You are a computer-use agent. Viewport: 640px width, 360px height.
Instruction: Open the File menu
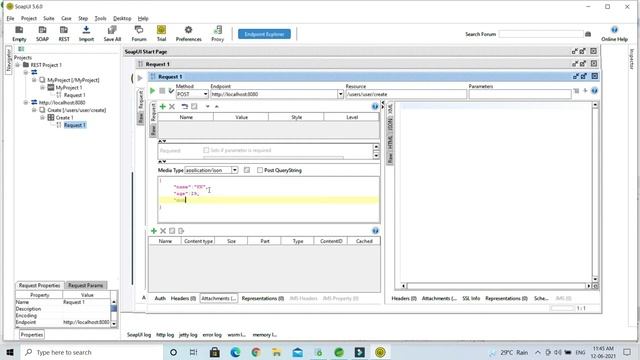click(x=10, y=18)
